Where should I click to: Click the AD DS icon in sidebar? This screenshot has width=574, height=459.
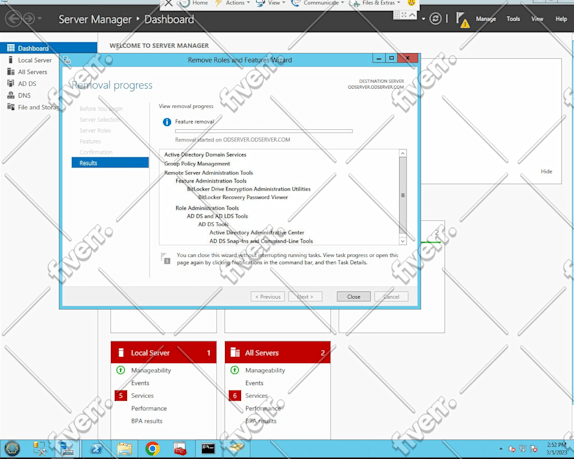(11, 83)
